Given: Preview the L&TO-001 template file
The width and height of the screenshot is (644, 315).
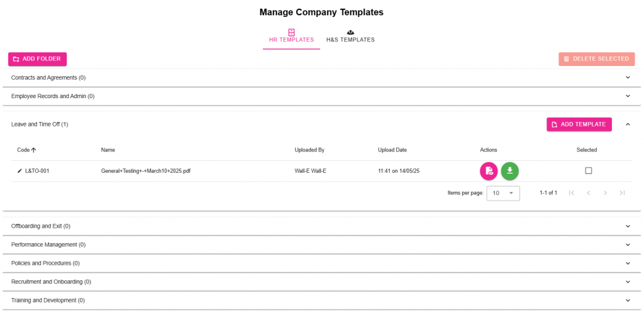Looking at the screenshot, I should tap(489, 171).
